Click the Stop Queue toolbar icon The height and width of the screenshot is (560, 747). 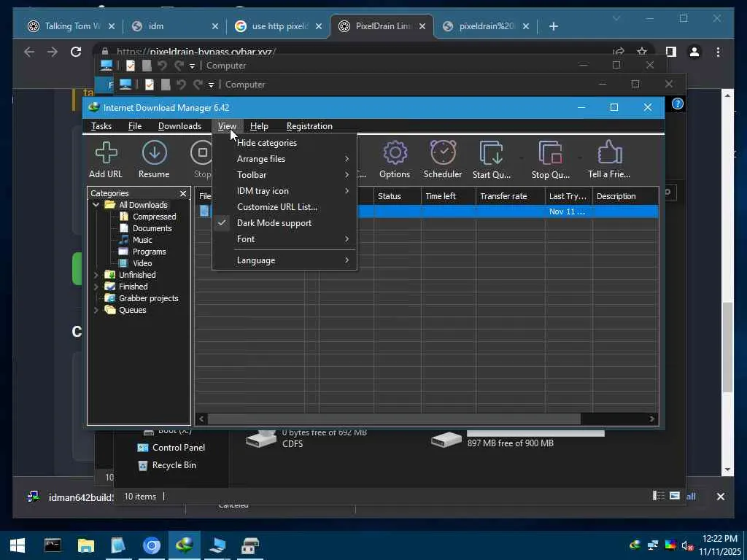(550, 160)
